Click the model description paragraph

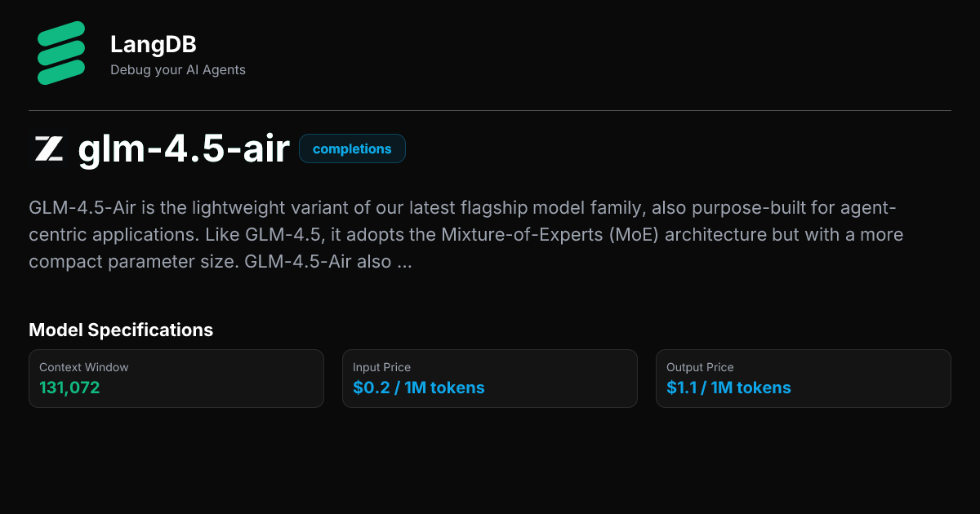coord(465,235)
